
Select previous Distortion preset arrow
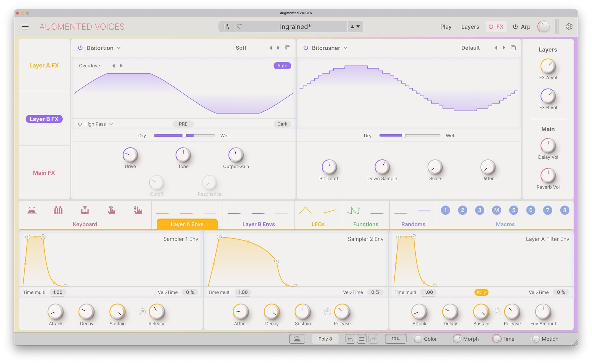click(x=271, y=48)
